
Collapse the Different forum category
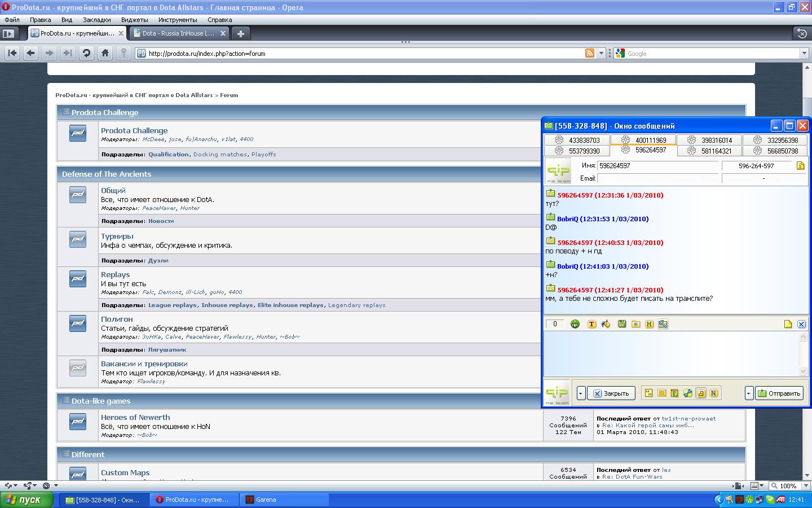coord(66,454)
